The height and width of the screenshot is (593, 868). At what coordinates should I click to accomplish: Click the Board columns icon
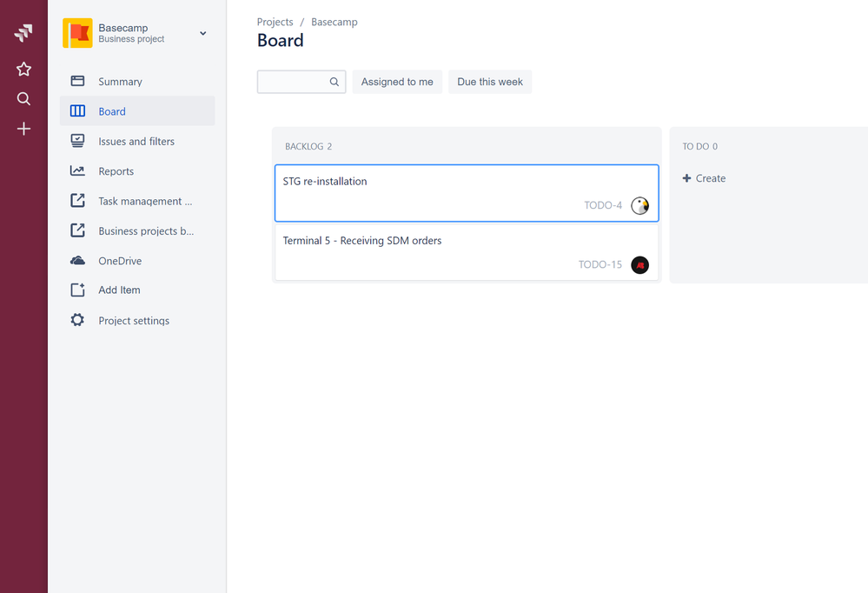[x=77, y=110]
